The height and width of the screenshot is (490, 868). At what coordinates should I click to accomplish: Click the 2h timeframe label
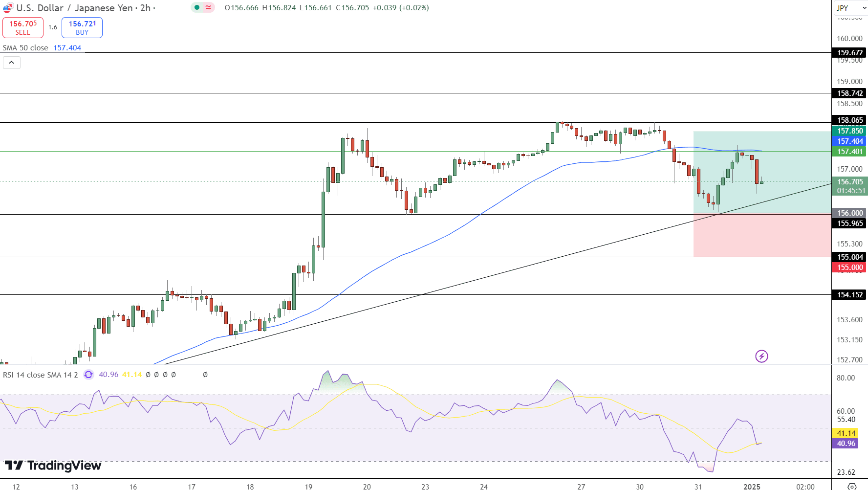(145, 8)
